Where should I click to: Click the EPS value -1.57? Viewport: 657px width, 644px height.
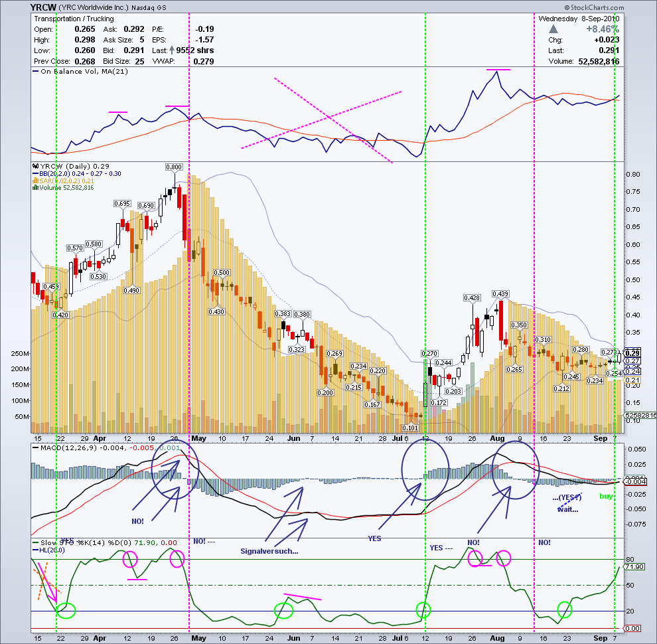[x=204, y=40]
